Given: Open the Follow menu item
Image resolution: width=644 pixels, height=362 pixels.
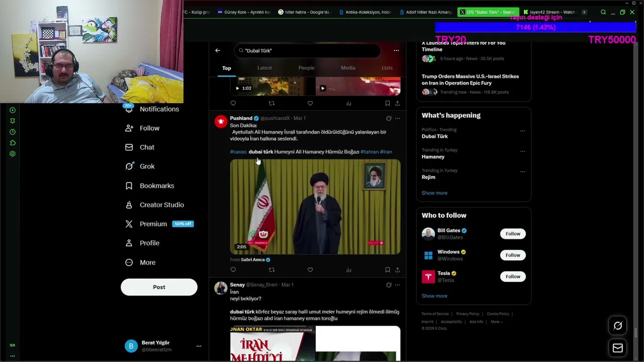Looking at the screenshot, I should pyautogui.click(x=142, y=128).
